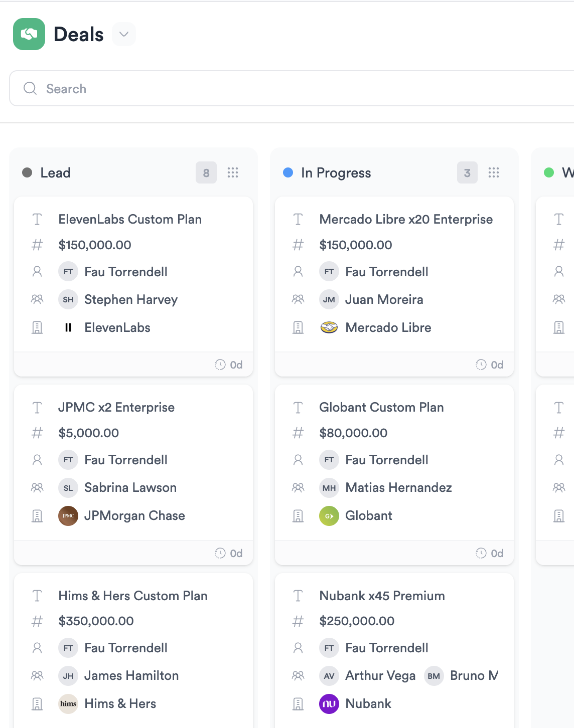Viewport: 574px width, 728px height.
Task: Click Mercado Libre company name
Action: (388, 327)
